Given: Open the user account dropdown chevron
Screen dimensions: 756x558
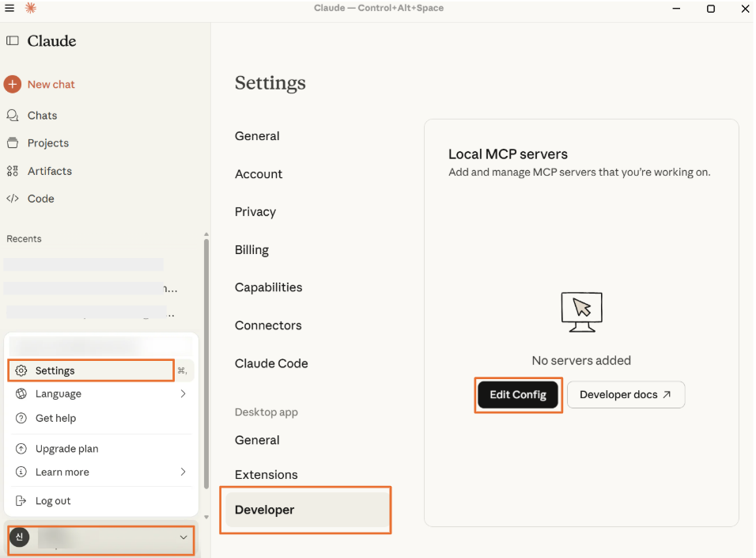Looking at the screenshot, I should point(183,538).
